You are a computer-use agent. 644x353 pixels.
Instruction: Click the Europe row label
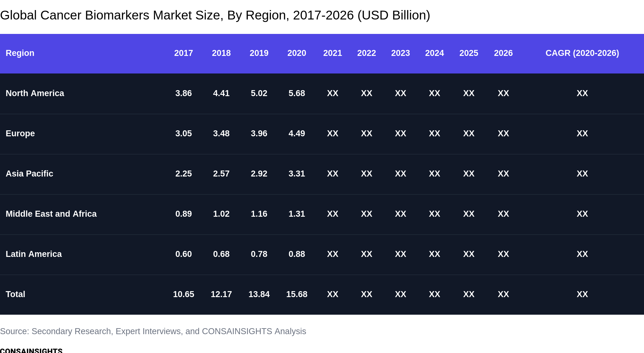tap(20, 133)
